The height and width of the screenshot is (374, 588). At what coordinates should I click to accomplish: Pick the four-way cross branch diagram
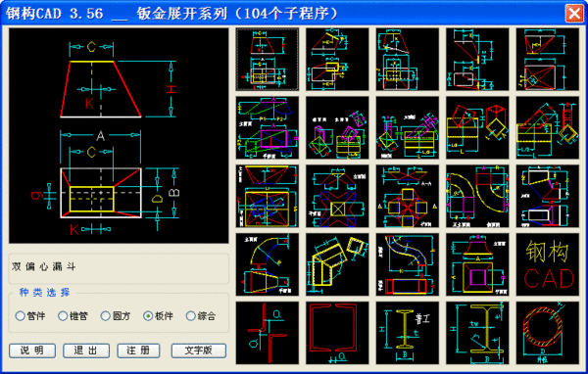[x=408, y=197]
